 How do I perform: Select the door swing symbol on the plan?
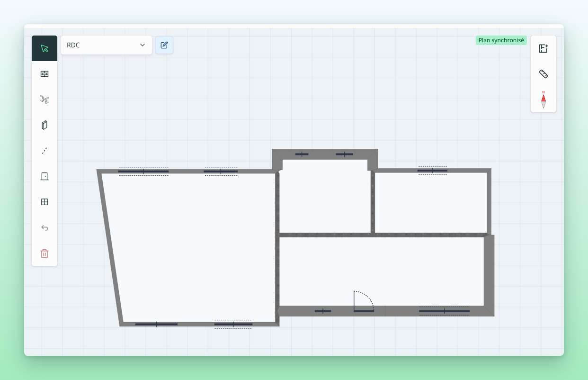point(364,301)
